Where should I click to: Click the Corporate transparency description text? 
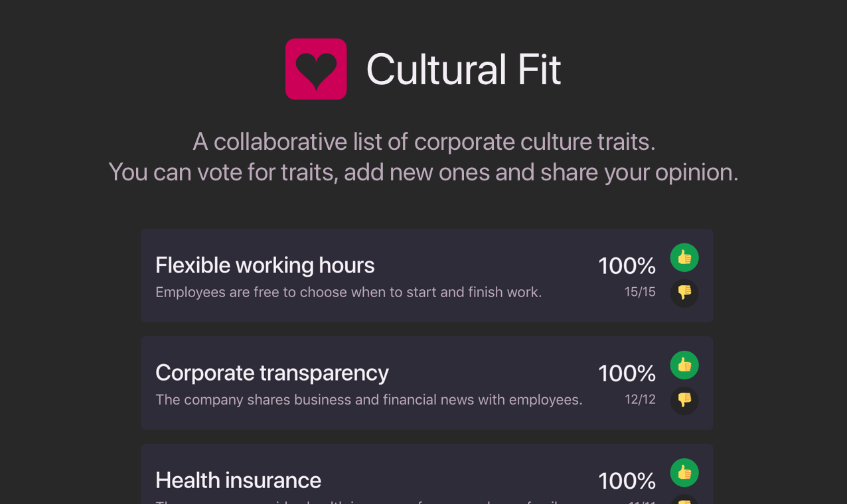coord(368,399)
